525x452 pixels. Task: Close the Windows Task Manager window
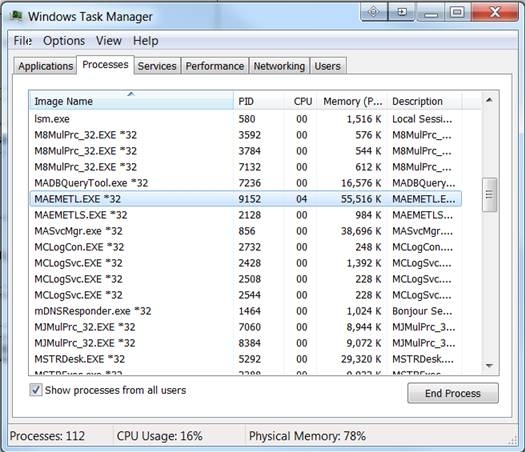pyautogui.click(x=495, y=12)
